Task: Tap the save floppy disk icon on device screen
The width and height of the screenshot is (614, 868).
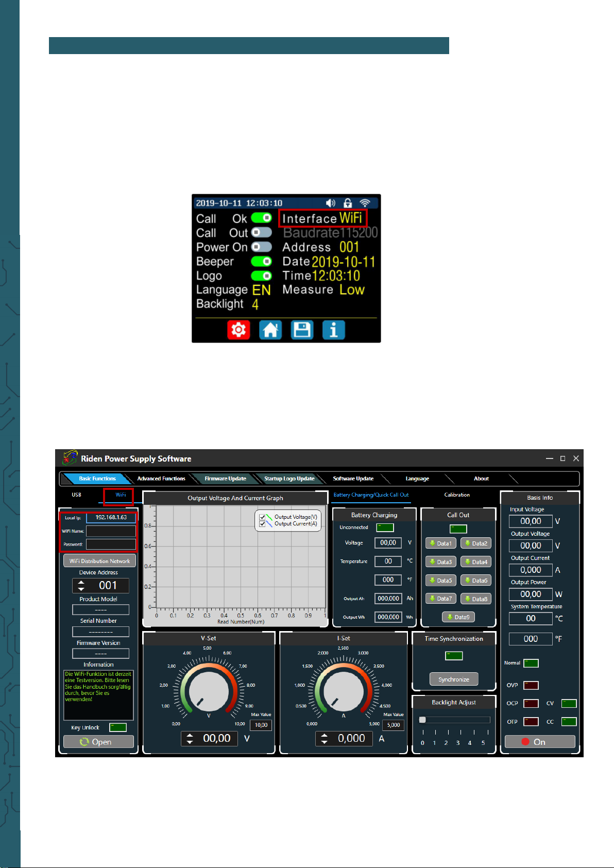Action: point(302,330)
